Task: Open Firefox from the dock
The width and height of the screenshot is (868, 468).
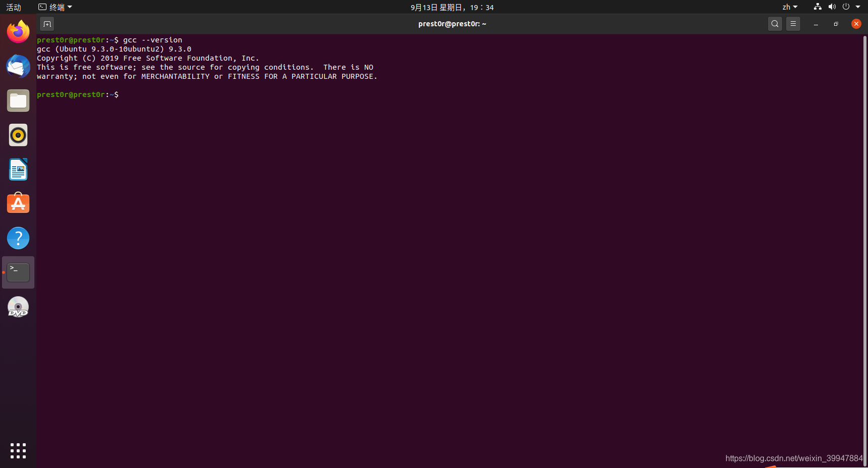Action: click(x=18, y=32)
